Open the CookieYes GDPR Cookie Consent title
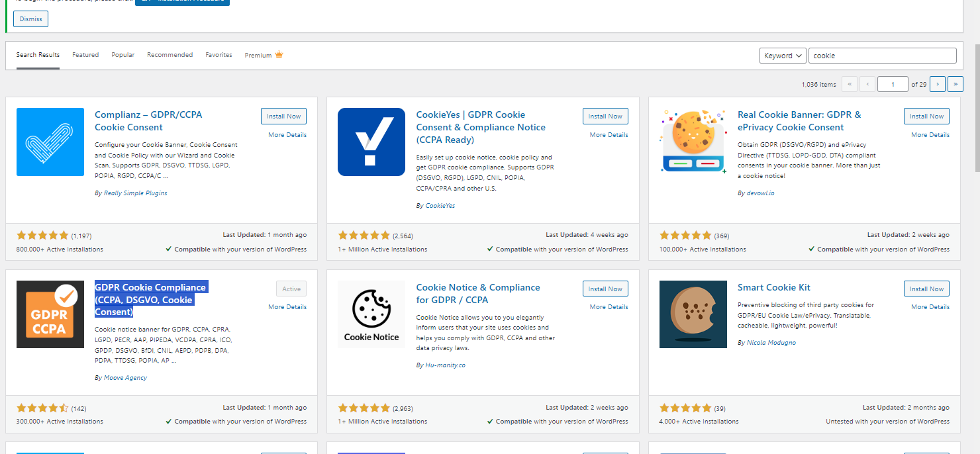The width and height of the screenshot is (980, 454). pos(481,127)
